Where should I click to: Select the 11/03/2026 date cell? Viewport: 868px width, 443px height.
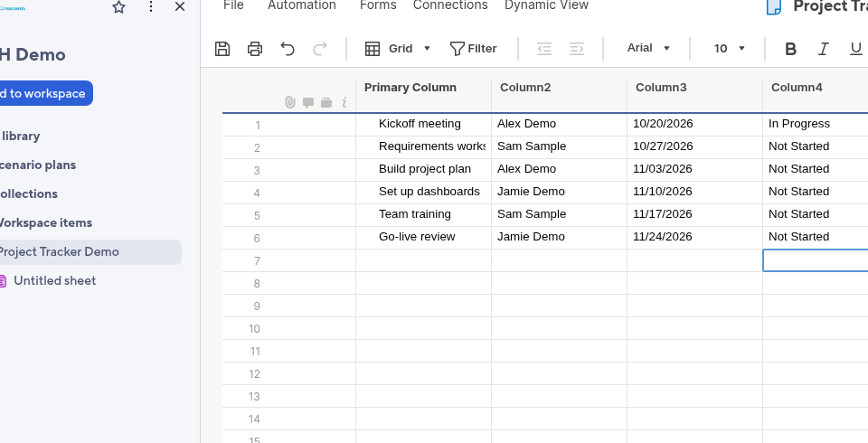[694, 170]
